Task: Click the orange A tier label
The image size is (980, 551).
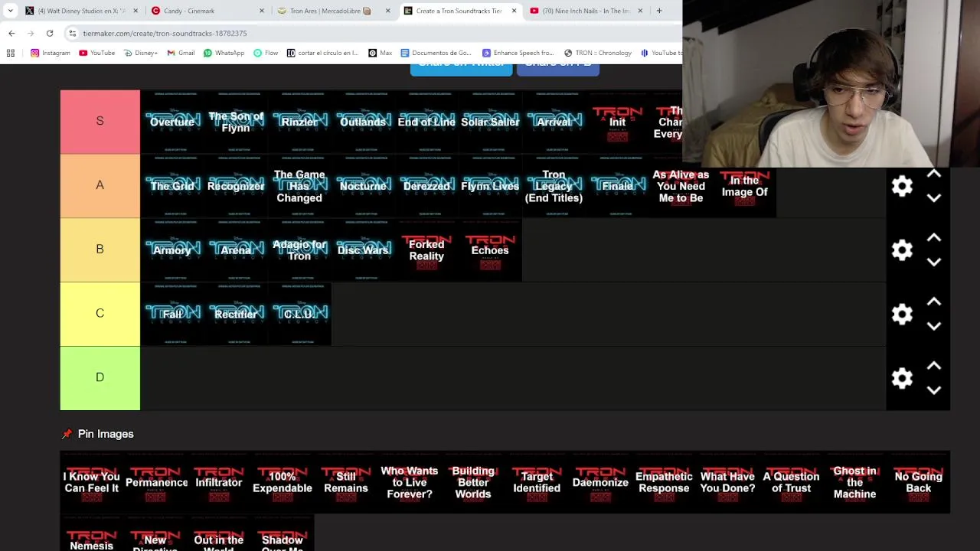Action: (100, 186)
